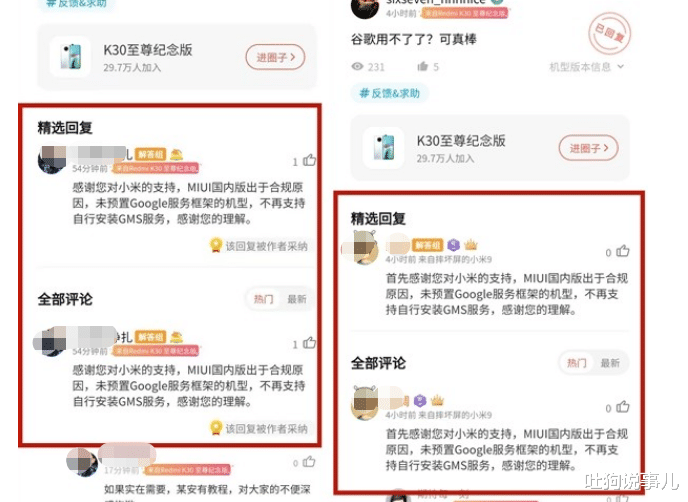Select 热门 tab in right comments section

(x=577, y=363)
